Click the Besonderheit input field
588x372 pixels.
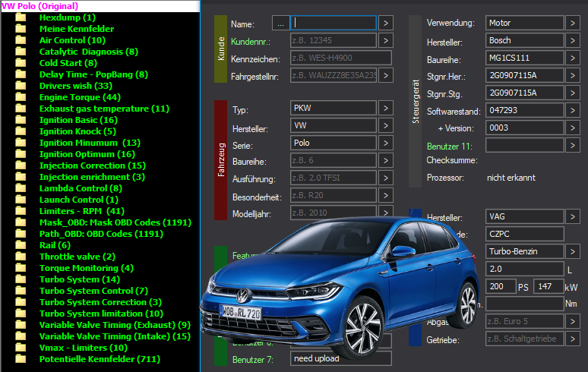334,195
